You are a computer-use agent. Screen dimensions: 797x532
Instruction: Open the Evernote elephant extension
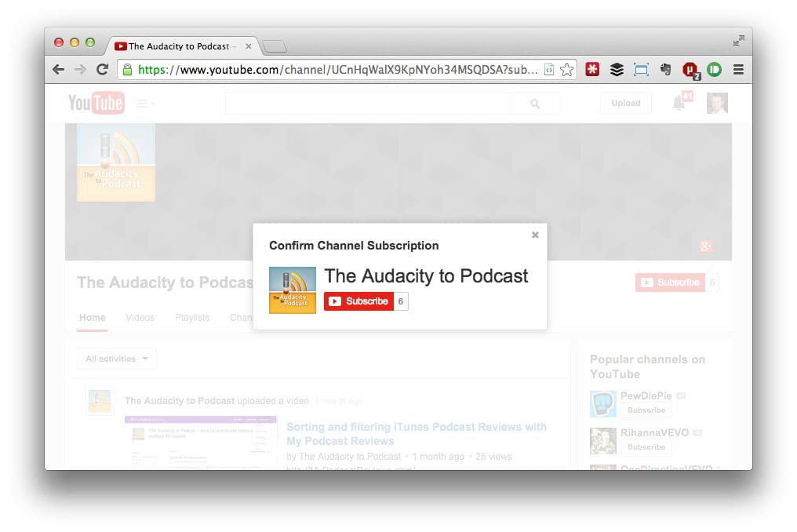pyautogui.click(x=665, y=69)
